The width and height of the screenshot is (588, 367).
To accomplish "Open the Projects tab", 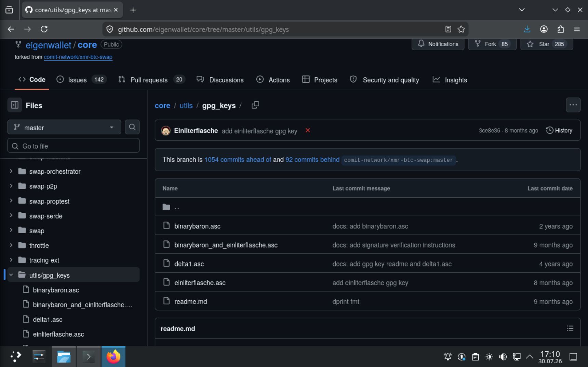I will 320,80.
